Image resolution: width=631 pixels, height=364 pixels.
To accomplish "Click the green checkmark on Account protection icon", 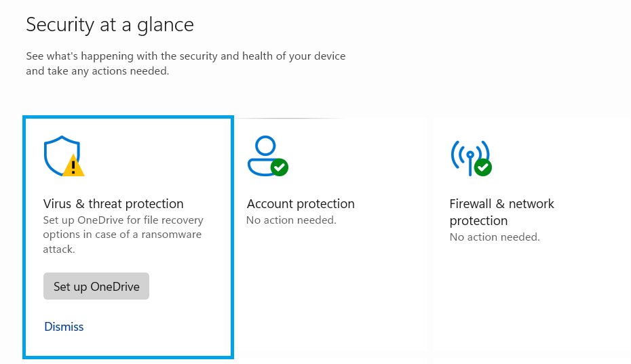I will [x=279, y=167].
